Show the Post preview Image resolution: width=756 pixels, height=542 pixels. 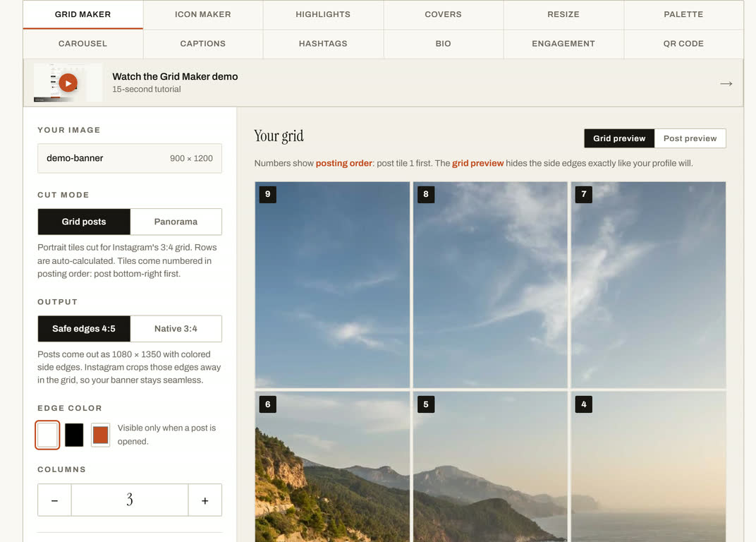[690, 138]
